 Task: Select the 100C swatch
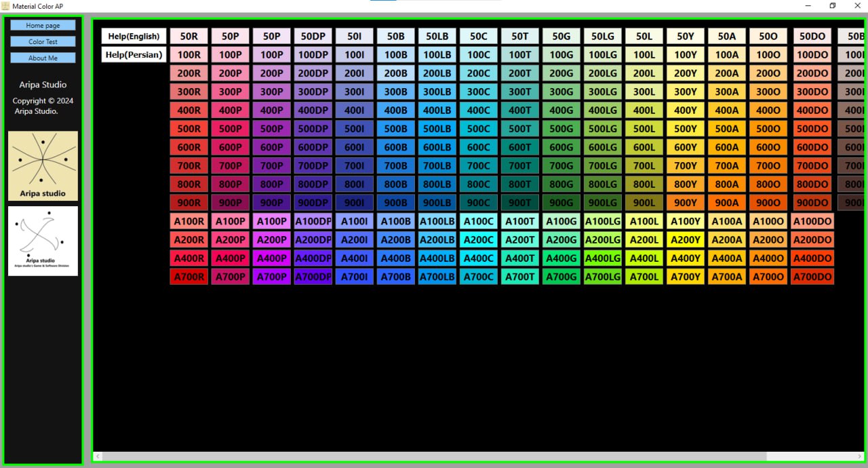click(x=479, y=54)
